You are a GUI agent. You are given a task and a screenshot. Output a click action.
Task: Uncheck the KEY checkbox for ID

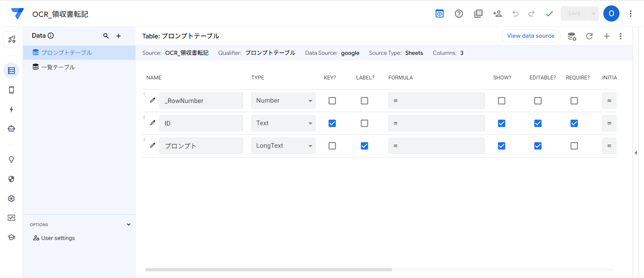332,123
